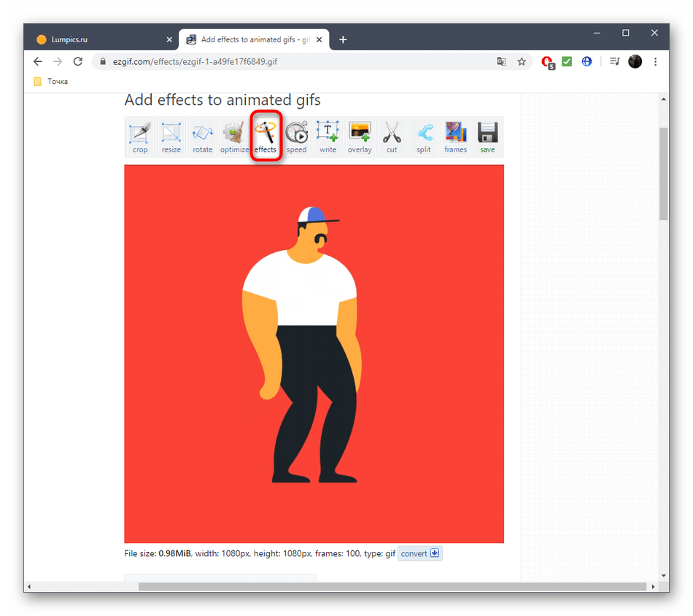Open the split GIF tool
The image size is (693, 616).
(424, 137)
